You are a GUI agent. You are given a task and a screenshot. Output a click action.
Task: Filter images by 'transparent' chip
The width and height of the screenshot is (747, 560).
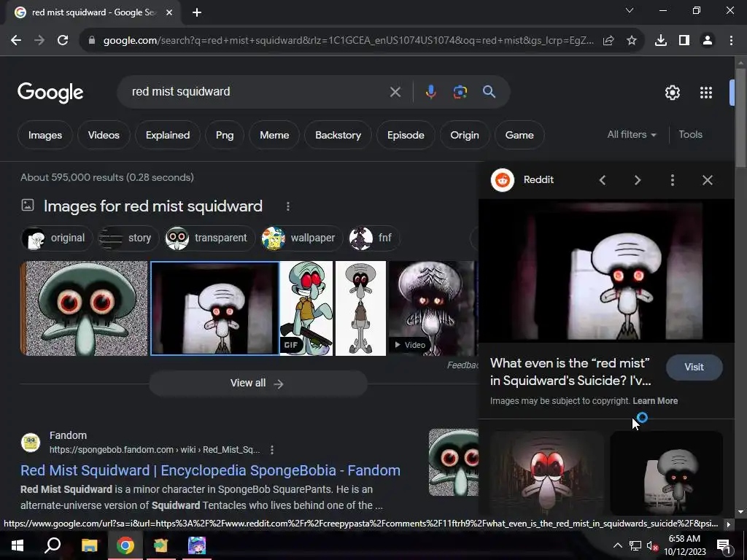[x=209, y=238]
